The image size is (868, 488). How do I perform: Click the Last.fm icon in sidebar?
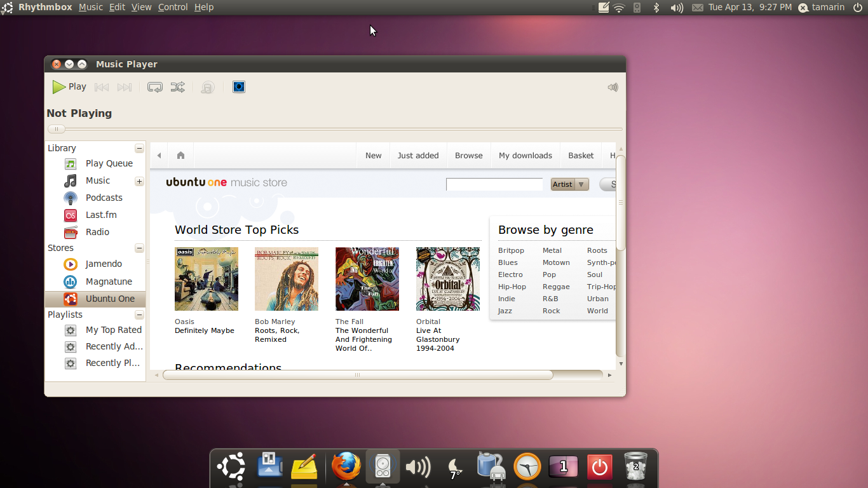[71, 215]
